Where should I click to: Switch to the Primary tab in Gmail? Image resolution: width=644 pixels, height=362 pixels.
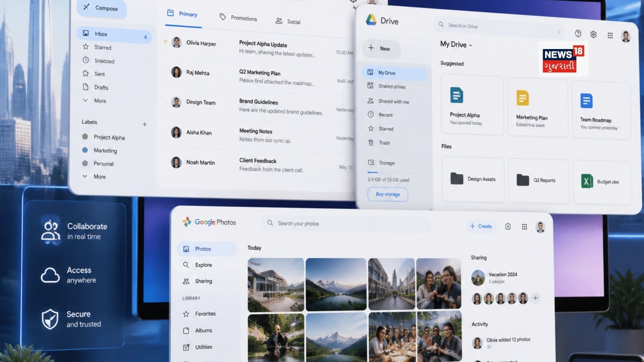[x=183, y=14]
